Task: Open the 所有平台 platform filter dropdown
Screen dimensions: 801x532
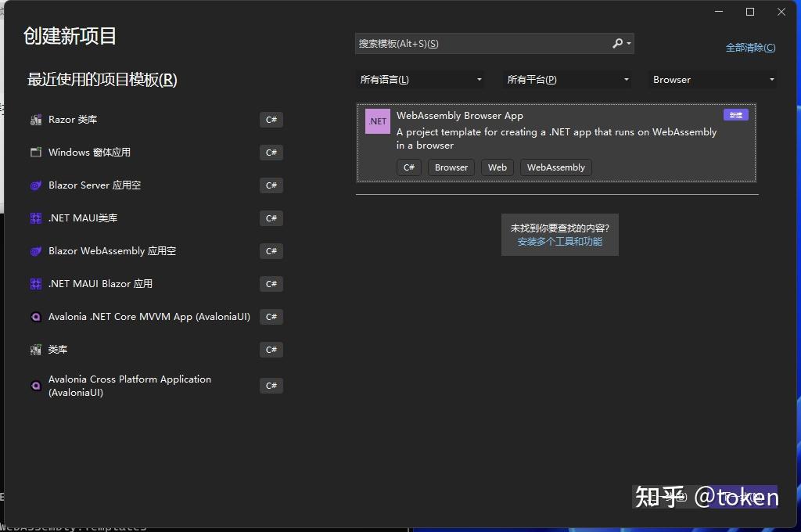Action: [x=567, y=80]
